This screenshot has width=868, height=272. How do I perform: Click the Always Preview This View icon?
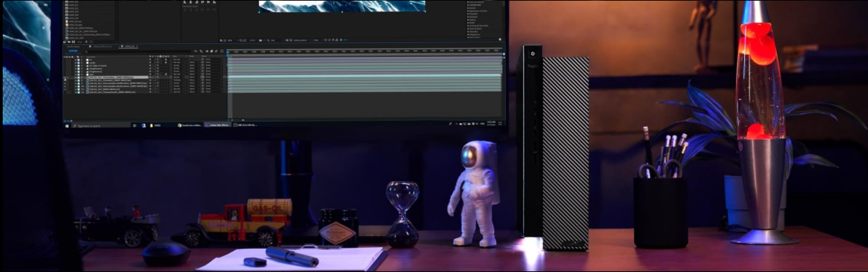click(221, 40)
